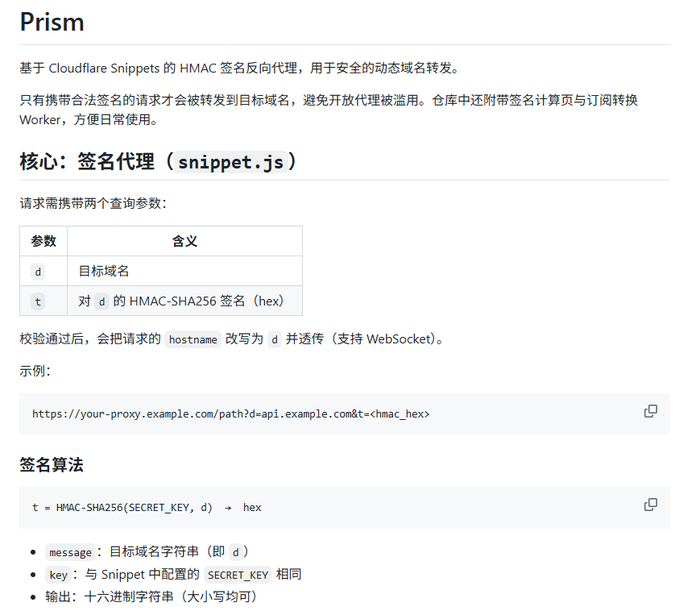Click the 支持 WebSocket text

pos(386,339)
